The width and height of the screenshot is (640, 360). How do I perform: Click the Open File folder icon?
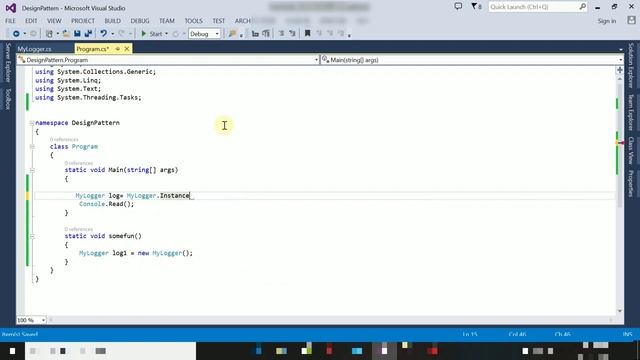point(66,34)
